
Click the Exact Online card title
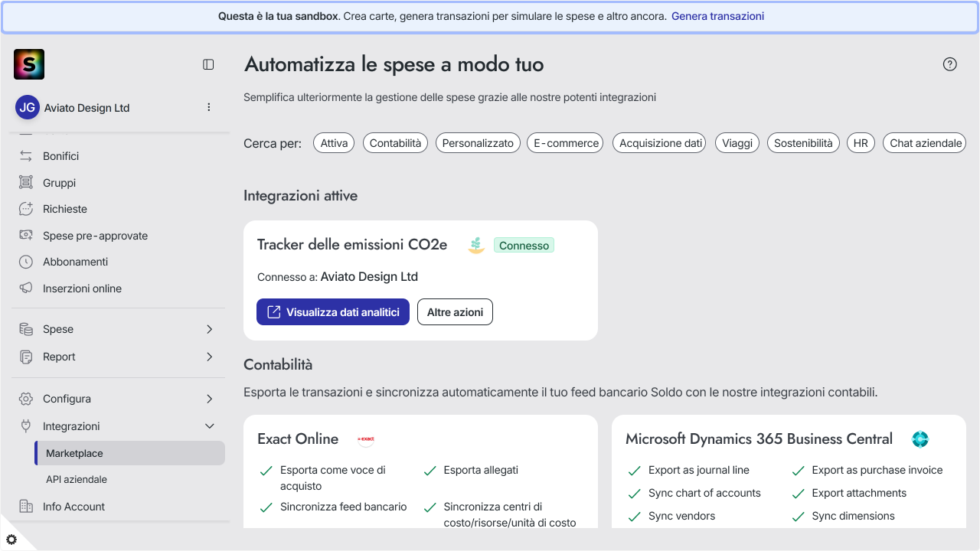click(x=298, y=439)
